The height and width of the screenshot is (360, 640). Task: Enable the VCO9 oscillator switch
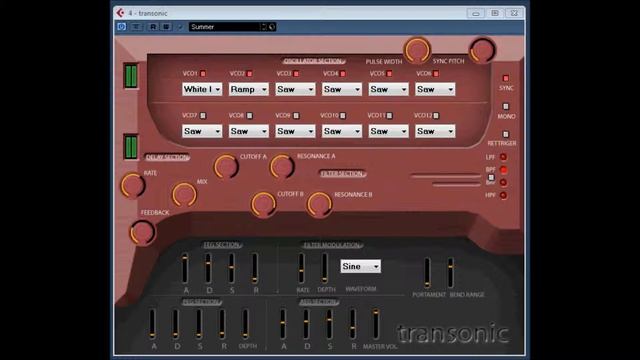[296, 116]
